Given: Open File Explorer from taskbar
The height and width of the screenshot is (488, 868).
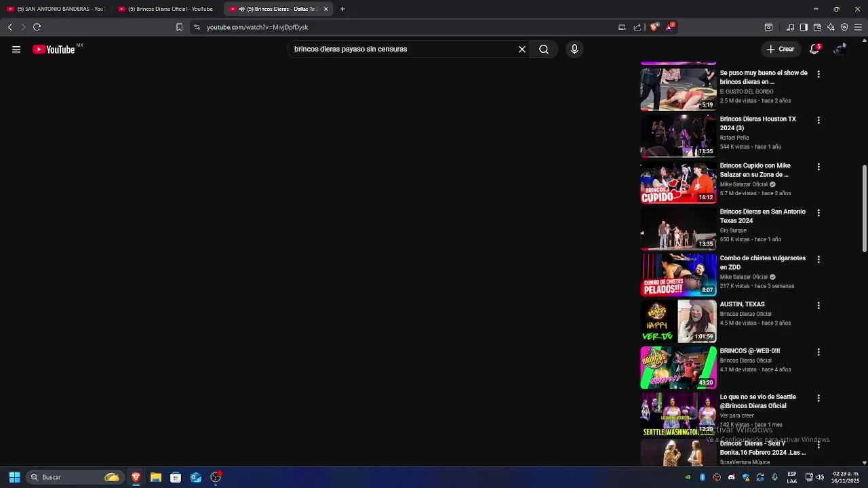Looking at the screenshot, I should pyautogui.click(x=156, y=477).
